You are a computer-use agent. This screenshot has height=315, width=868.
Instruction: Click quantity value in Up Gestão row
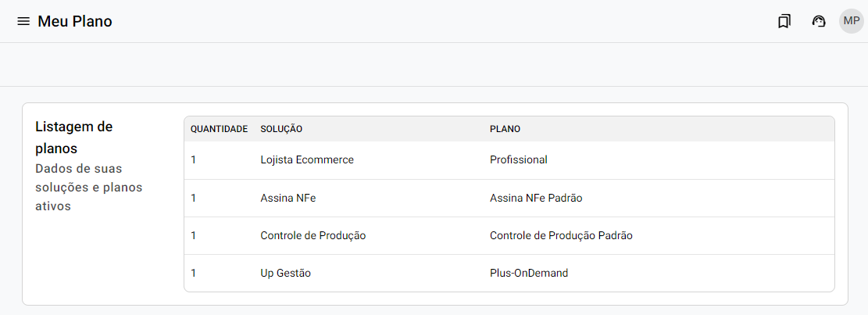coord(194,274)
